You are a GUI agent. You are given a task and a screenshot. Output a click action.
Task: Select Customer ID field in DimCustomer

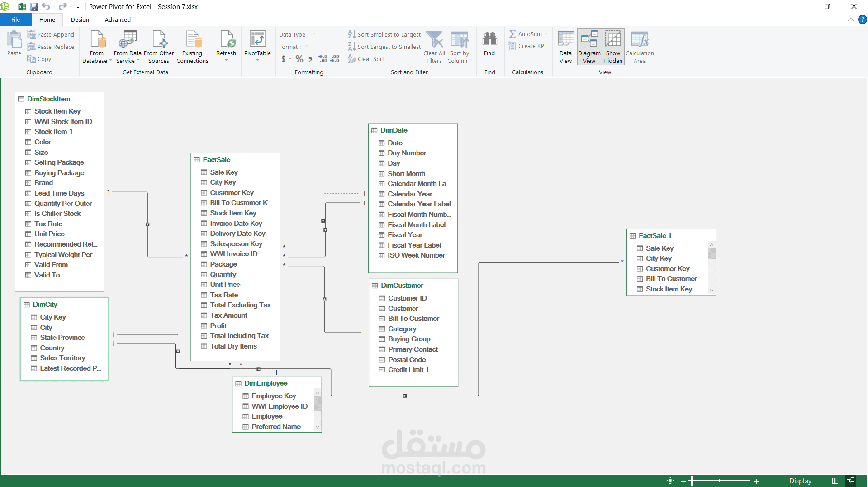coord(407,298)
